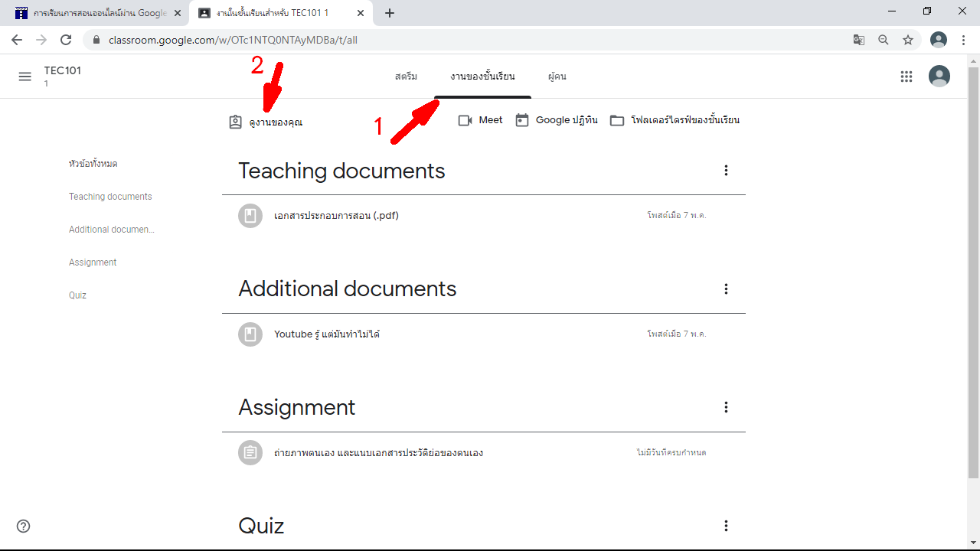Open Google Calendar via calendar icon

pyautogui.click(x=522, y=120)
